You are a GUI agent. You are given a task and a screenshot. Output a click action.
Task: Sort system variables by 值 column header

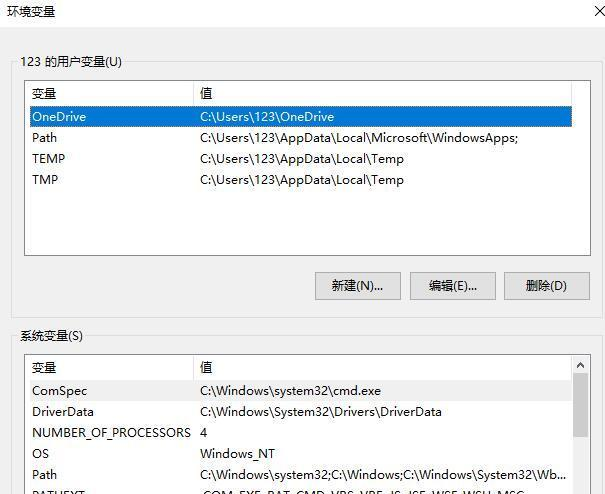click(380, 367)
